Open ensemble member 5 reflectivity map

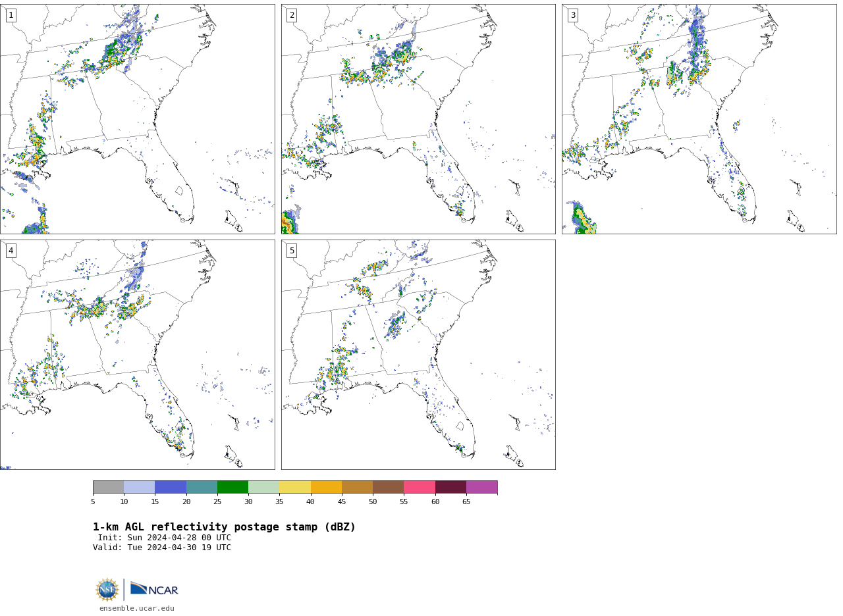(418, 355)
